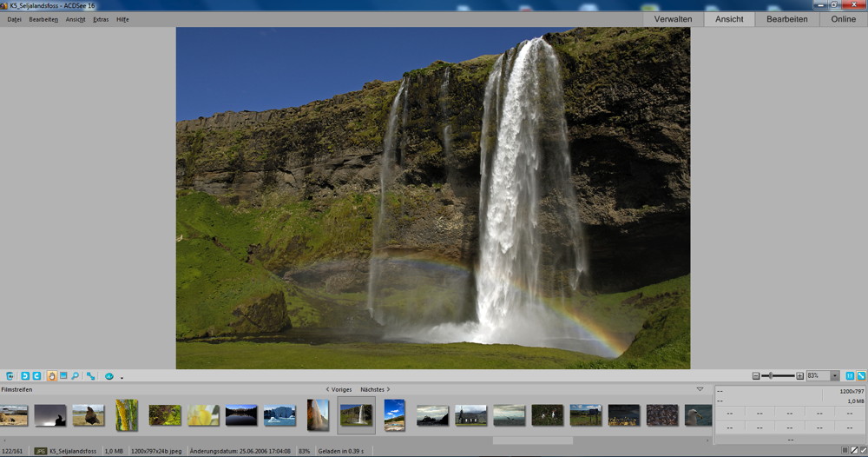Activate the rectangular selection tool
This screenshot has height=457, width=868.
[x=63, y=376]
